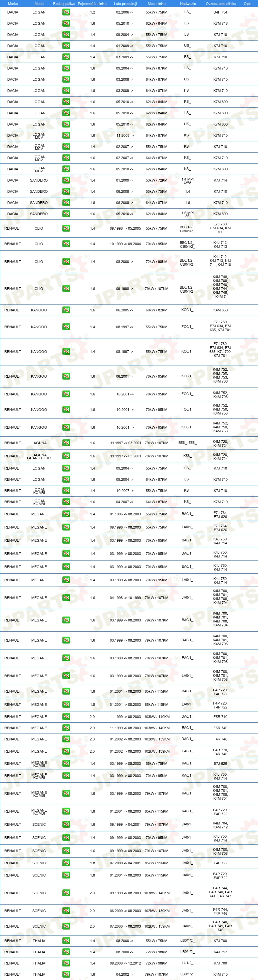The height and width of the screenshot is (980, 258).
Task: Click the engine code K4M 704, K4M 712
Action: 220,825
